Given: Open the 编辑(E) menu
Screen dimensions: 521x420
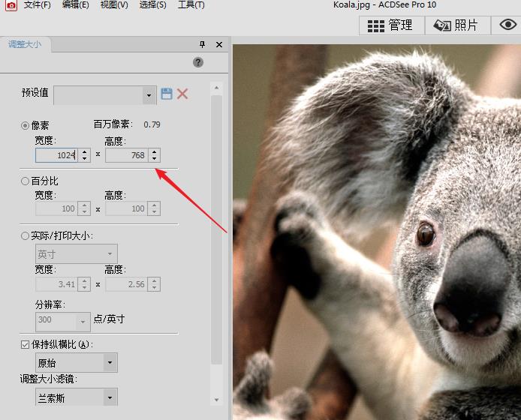Looking at the screenshot, I should tap(75, 5).
